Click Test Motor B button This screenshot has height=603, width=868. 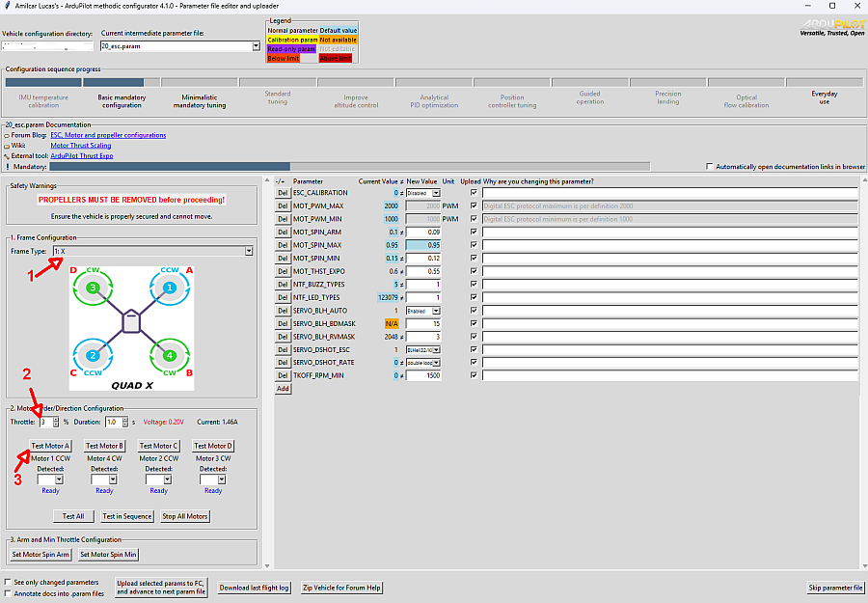coord(104,446)
